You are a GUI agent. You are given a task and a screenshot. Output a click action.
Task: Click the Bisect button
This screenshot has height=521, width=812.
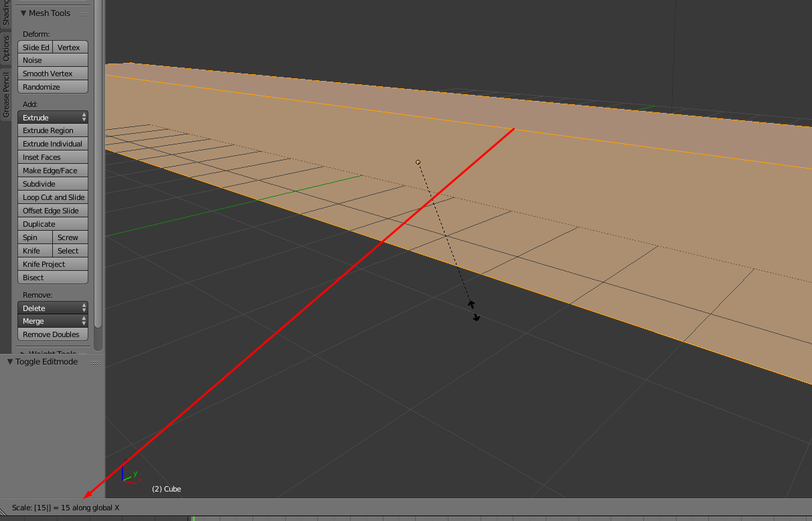(53, 278)
